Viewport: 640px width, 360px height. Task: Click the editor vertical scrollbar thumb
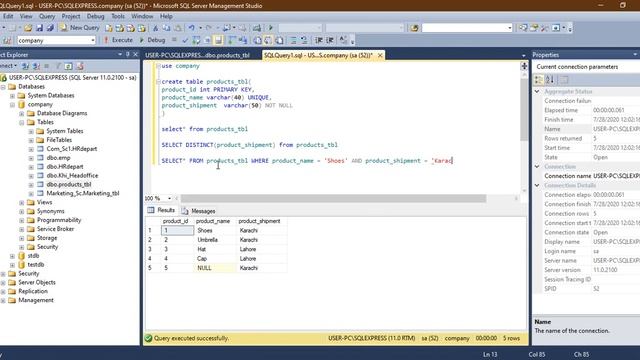click(524, 110)
